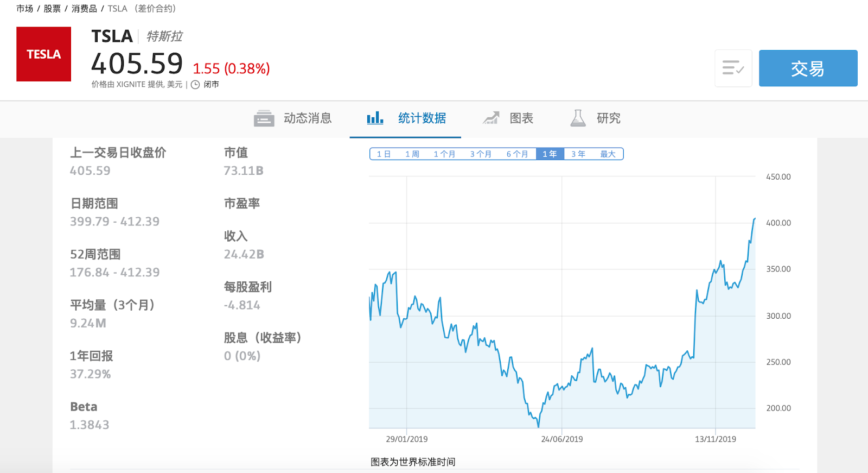Click the 450.00 y-axis label
868x473 pixels.
(778, 176)
